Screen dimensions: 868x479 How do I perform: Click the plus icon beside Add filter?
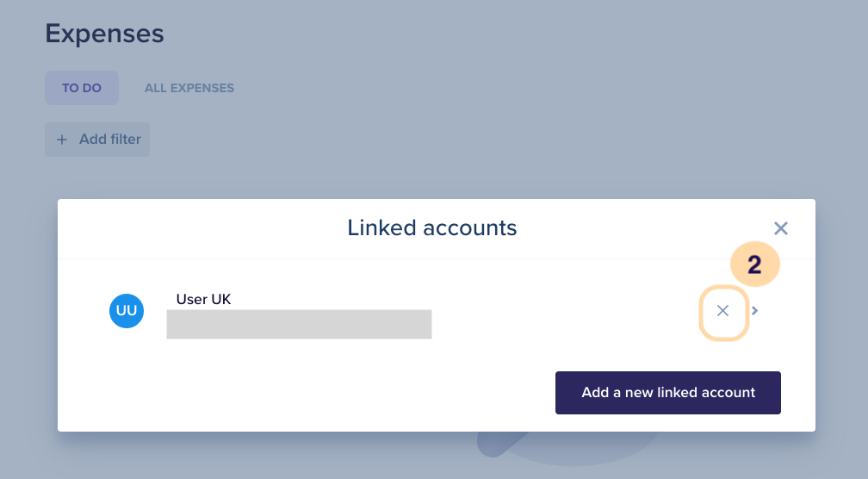(62, 140)
